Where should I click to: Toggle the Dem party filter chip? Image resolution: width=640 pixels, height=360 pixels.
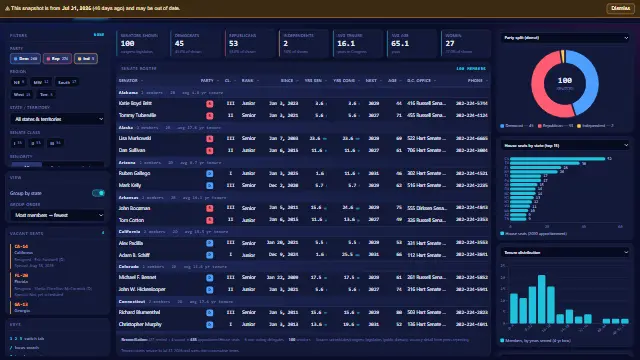[x=25, y=59]
